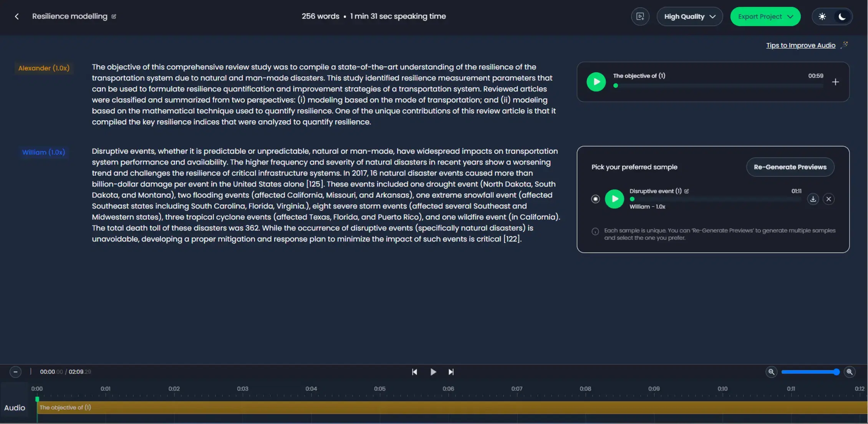Open William (1.0x) voice selector
This screenshot has width=868, height=424.
coord(43,152)
